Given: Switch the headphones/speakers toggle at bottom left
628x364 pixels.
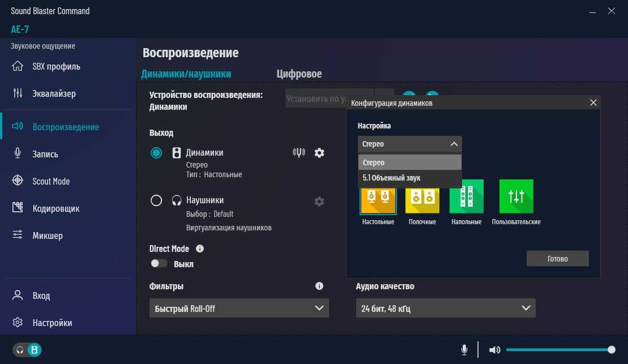Looking at the screenshot, I should [27, 350].
